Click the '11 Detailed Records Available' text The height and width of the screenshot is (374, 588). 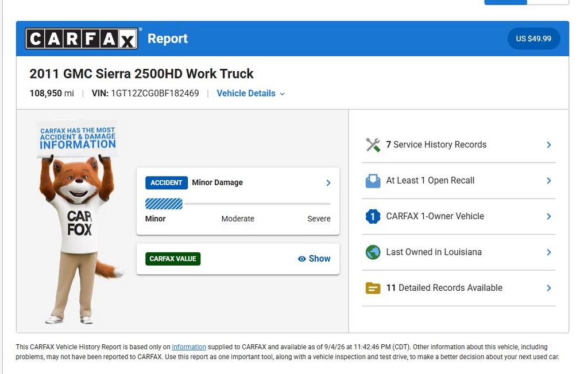tap(444, 288)
